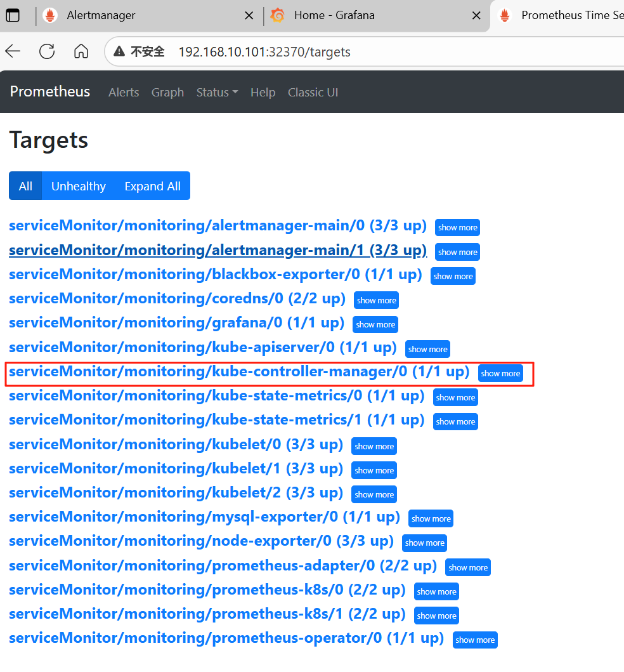
Task: Show more for alertmanager-main/1
Action: (x=457, y=252)
